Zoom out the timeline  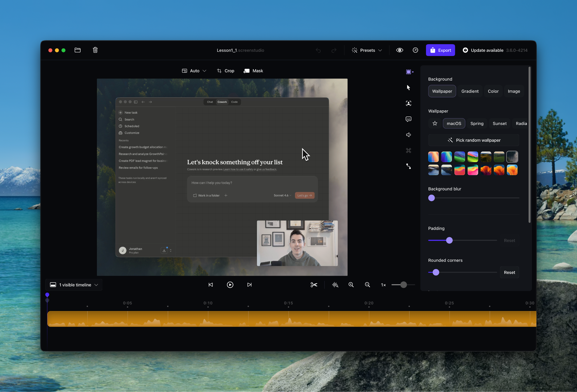(367, 285)
